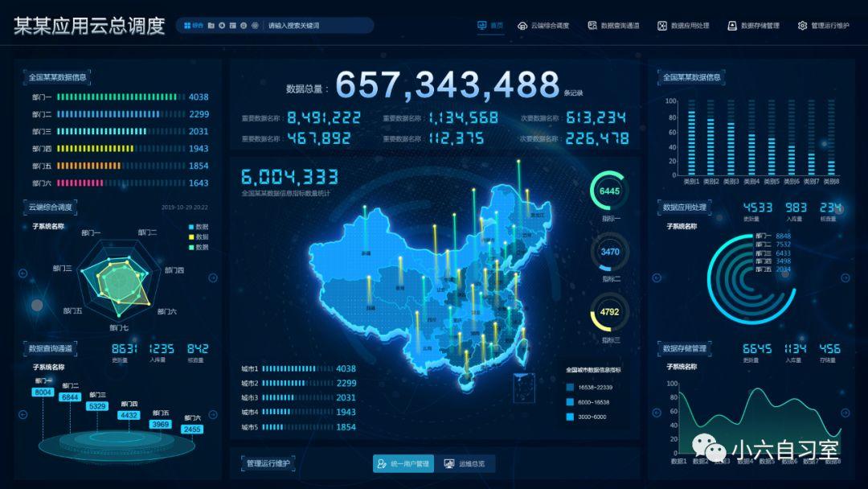Click the 统一用户管理 button
The height and width of the screenshot is (489, 868).
click(403, 463)
